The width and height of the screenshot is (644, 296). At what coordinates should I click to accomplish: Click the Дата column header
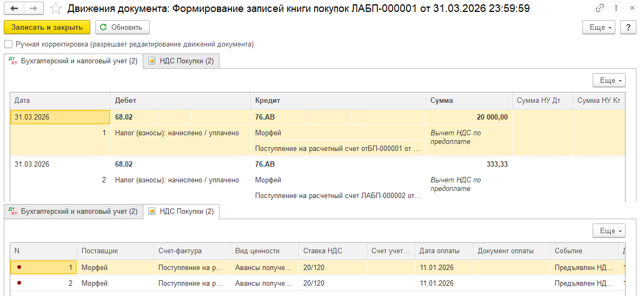click(x=61, y=101)
